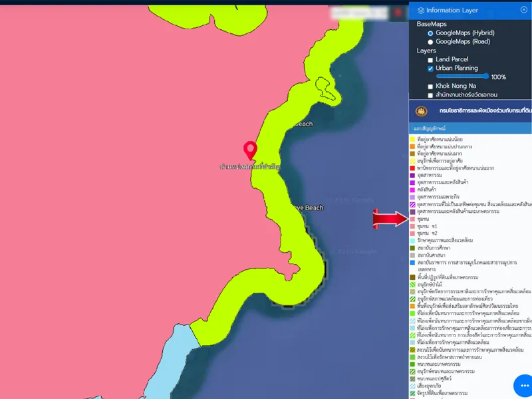The width and height of the screenshot is (532, 399).
Task: Click the pink ชุมชน legend swatch
Action: tap(413, 218)
